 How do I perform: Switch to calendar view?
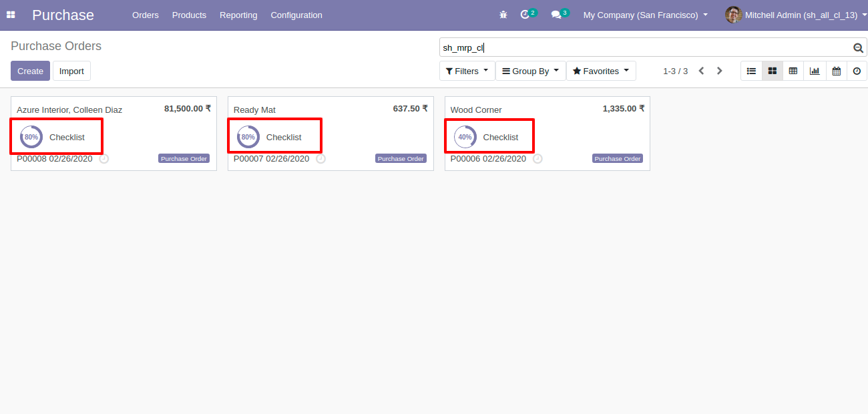click(836, 71)
